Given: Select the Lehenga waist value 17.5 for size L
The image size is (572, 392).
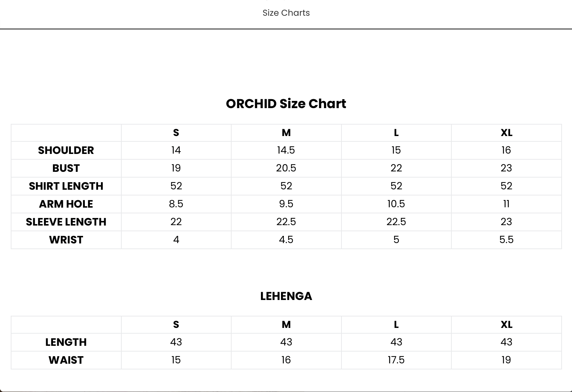Looking at the screenshot, I should point(396,360).
